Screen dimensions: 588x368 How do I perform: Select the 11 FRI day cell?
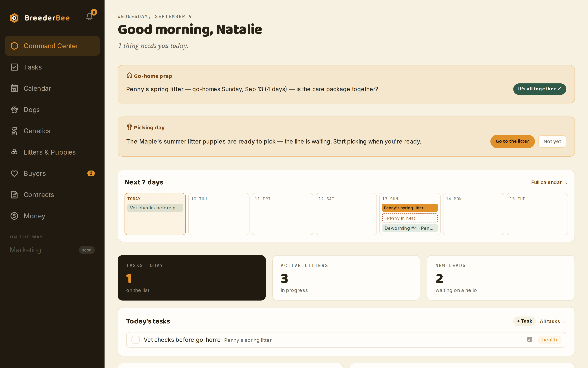[x=282, y=214]
